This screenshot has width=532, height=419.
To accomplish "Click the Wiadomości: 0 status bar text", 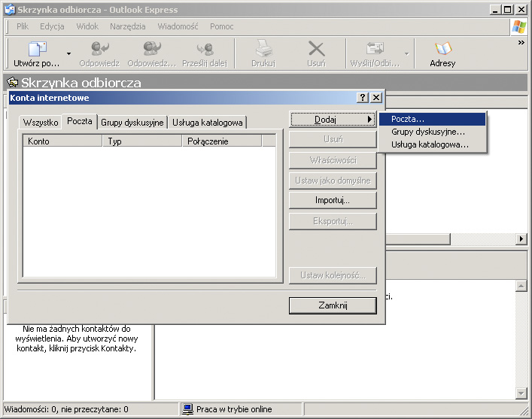I will (x=66, y=409).
